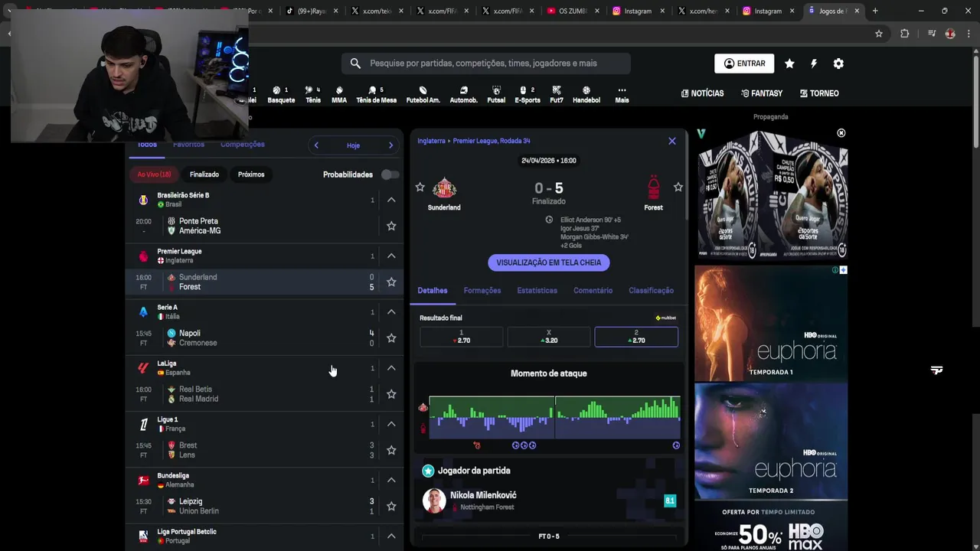Star Sunderland team in match details
This screenshot has width=980, height=551.
(x=420, y=187)
